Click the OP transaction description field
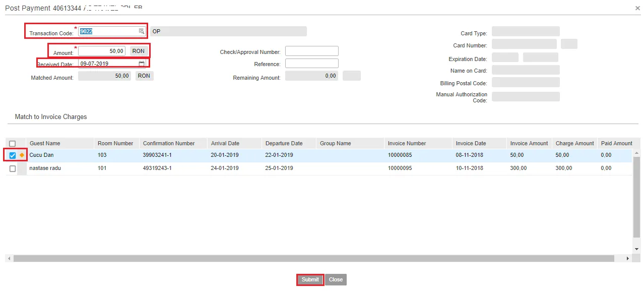Screen dimensions: 644x291 pyautogui.click(x=228, y=31)
